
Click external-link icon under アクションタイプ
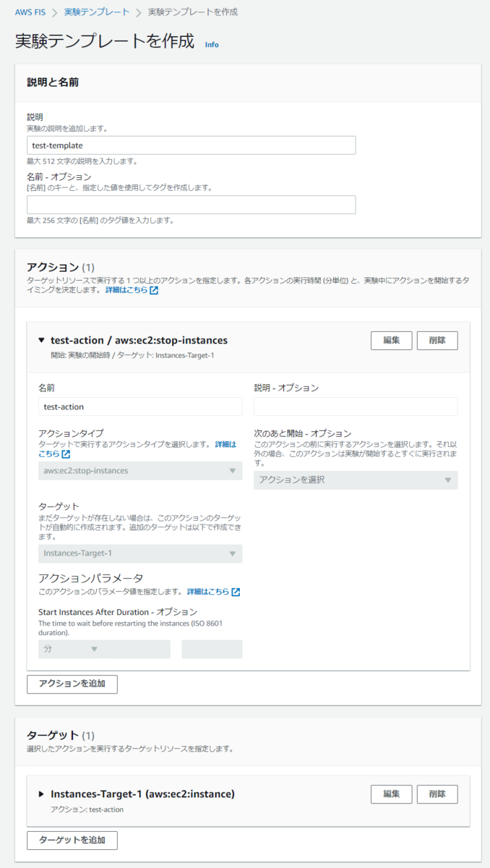coord(66,454)
